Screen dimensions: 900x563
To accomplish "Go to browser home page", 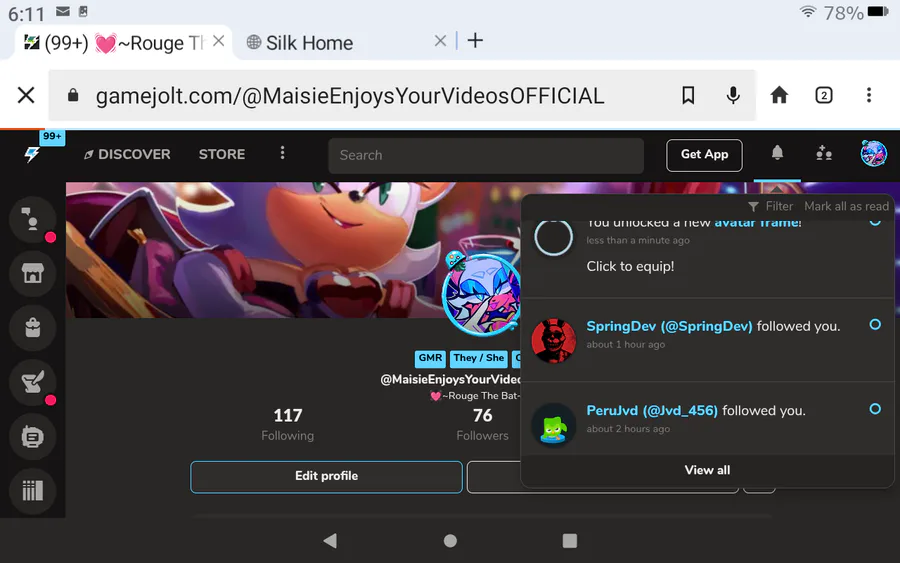I will tap(779, 95).
